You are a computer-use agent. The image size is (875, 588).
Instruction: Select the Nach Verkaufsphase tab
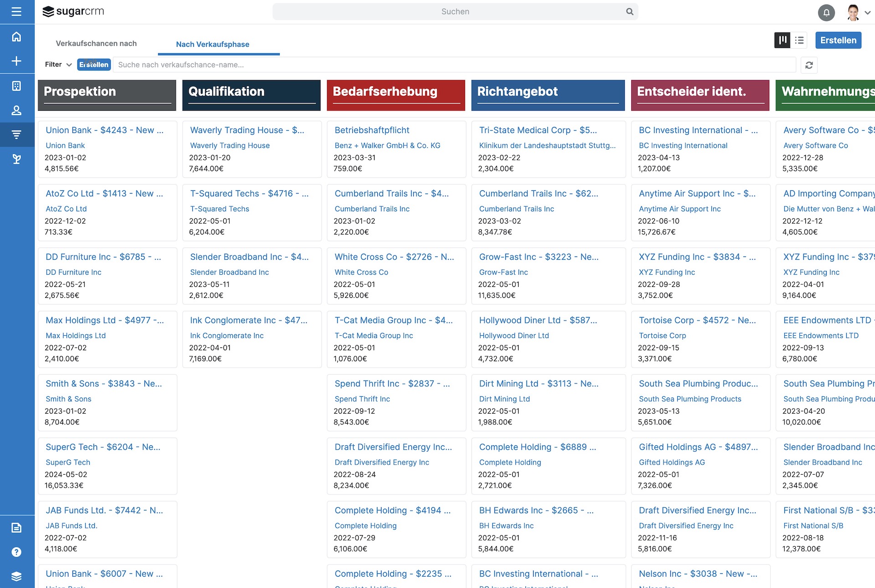coord(212,44)
